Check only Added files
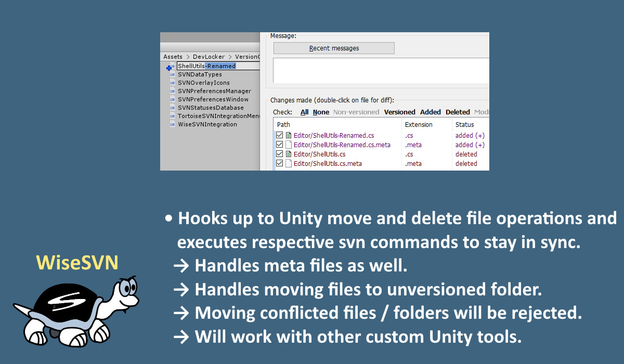This screenshot has width=624, height=364. [431, 112]
